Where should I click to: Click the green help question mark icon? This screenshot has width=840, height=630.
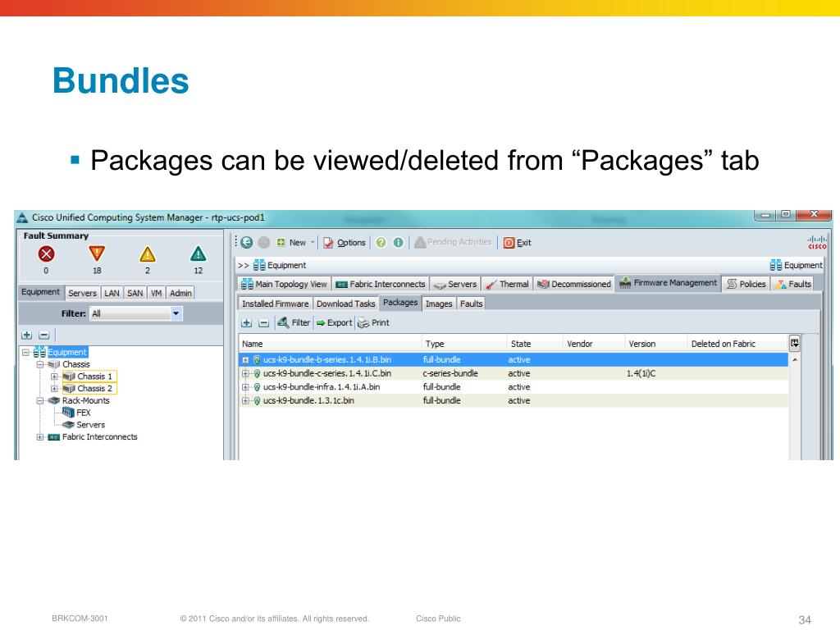click(x=381, y=243)
